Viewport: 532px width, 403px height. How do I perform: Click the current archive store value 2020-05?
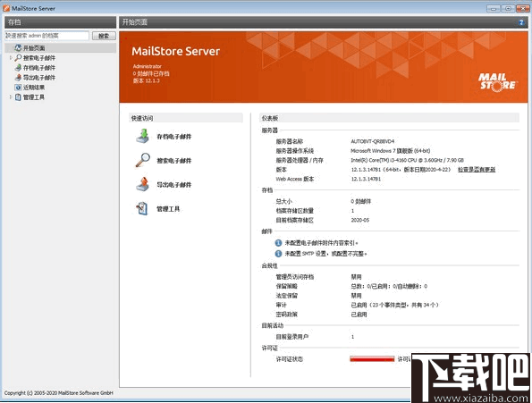point(360,220)
